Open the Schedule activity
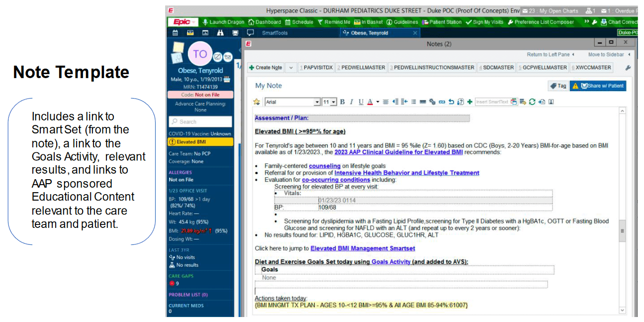The height and width of the screenshot is (322, 644). tap(299, 22)
